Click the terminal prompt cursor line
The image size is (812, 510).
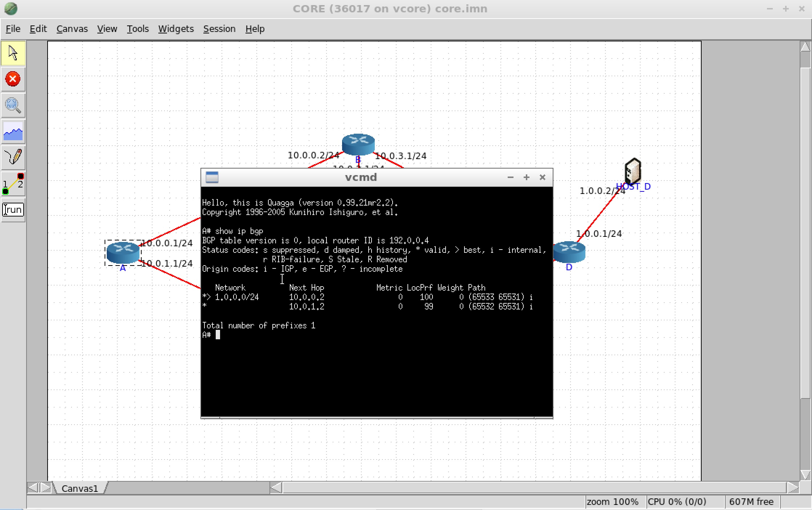click(x=211, y=335)
